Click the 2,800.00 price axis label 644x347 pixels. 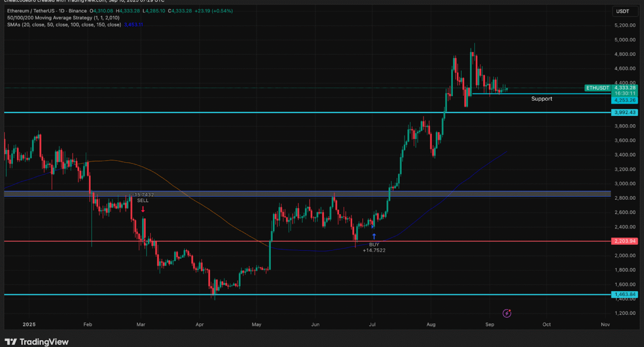(626, 198)
